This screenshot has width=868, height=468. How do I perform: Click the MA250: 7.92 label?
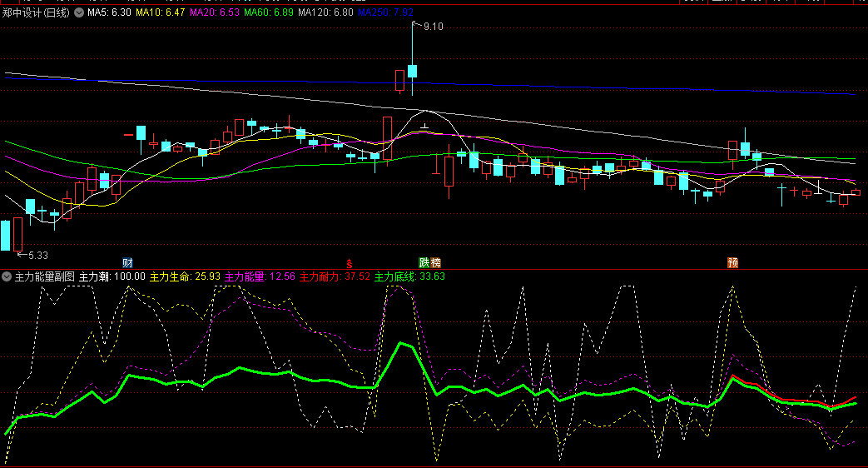pos(385,12)
